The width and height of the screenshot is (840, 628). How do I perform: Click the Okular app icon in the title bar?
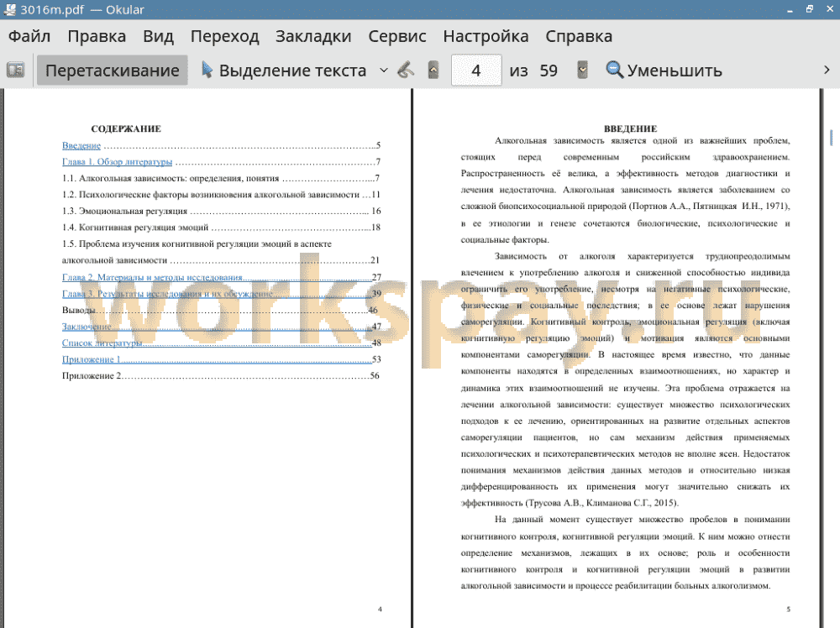9,9
